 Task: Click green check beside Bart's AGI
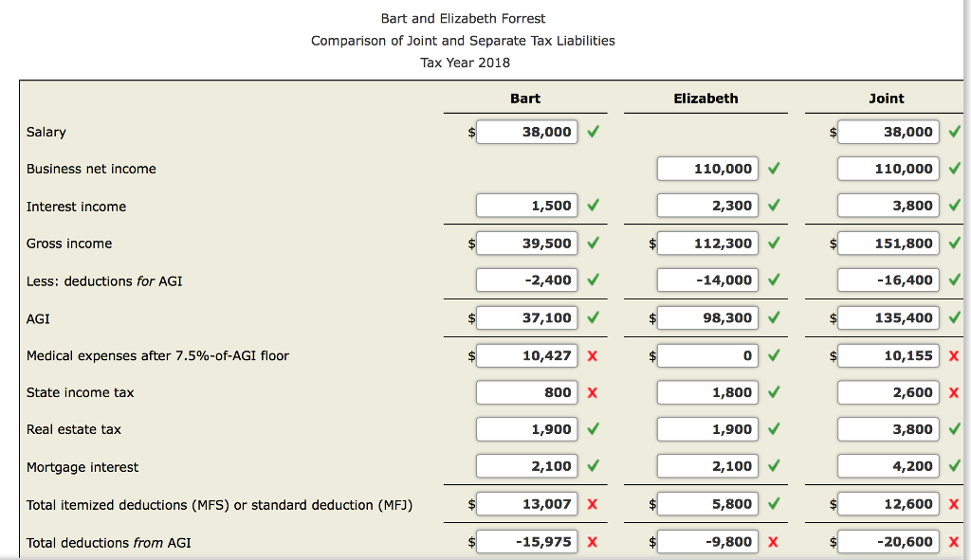point(594,317)
